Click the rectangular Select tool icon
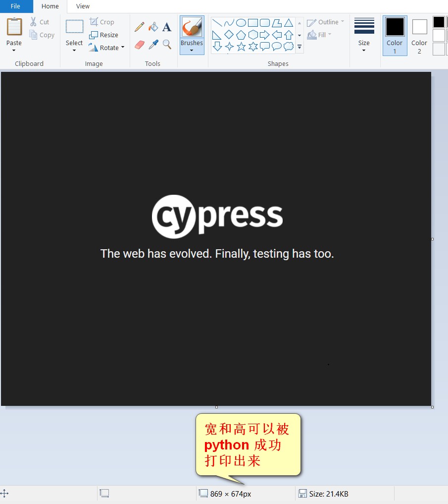 [x=74, y=26]
